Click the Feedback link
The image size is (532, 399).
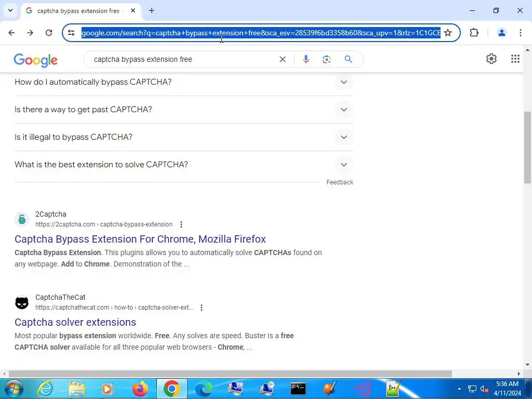point(340,182)
